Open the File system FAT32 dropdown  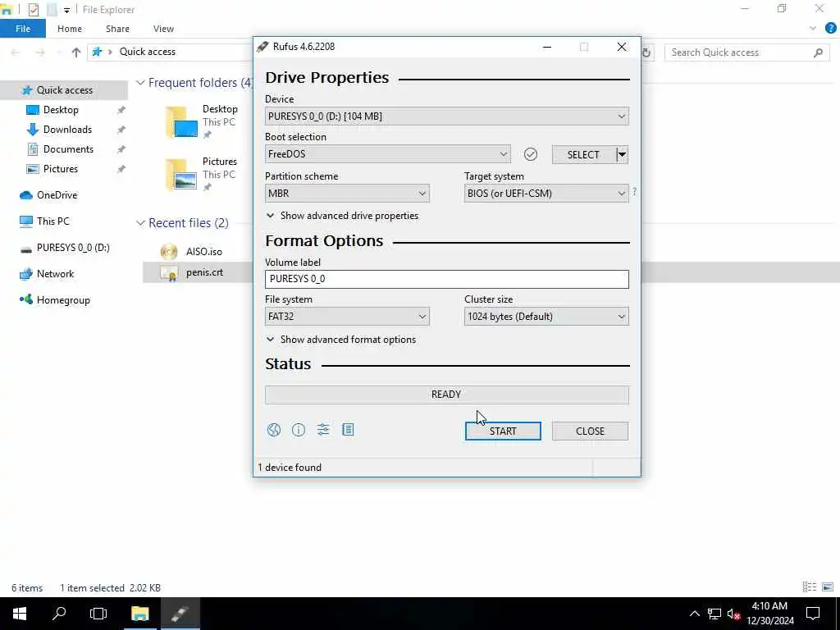[x=347, y=317]
